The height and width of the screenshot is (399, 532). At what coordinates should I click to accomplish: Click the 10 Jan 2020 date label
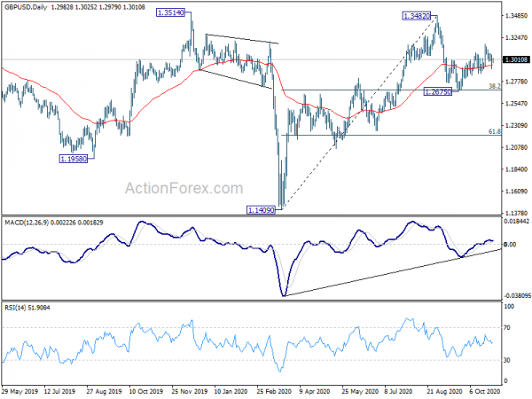[x=231, y=391]
